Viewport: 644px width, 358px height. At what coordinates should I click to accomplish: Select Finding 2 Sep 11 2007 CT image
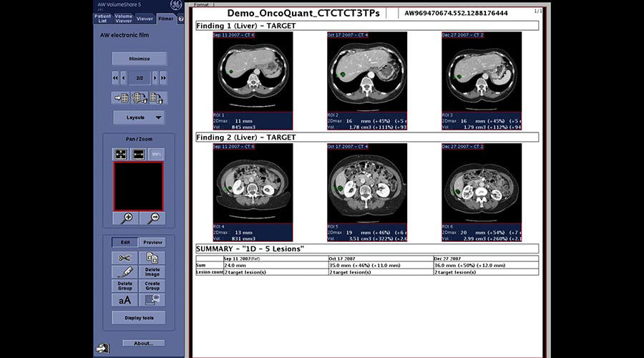[x=253, y=183]
